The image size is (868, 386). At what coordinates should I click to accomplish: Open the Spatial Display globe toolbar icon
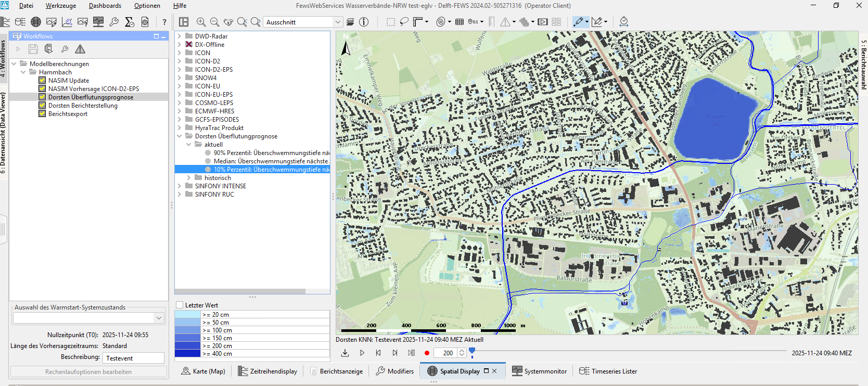[36, 22]
